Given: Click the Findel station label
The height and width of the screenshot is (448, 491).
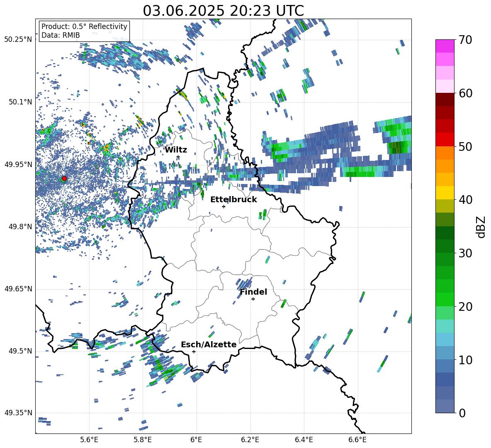Looking at the screenshot, I should pos(253,292).
